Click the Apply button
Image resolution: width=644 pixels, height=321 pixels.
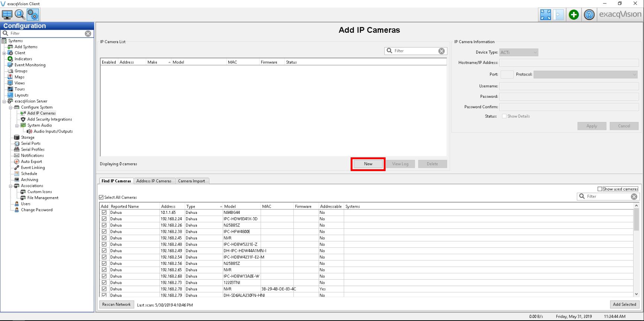coord(592,126)
